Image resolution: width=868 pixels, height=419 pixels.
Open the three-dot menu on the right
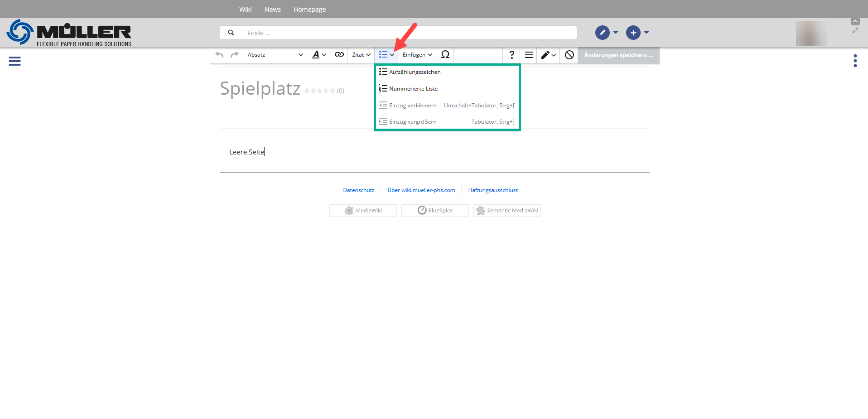(855, 61)
